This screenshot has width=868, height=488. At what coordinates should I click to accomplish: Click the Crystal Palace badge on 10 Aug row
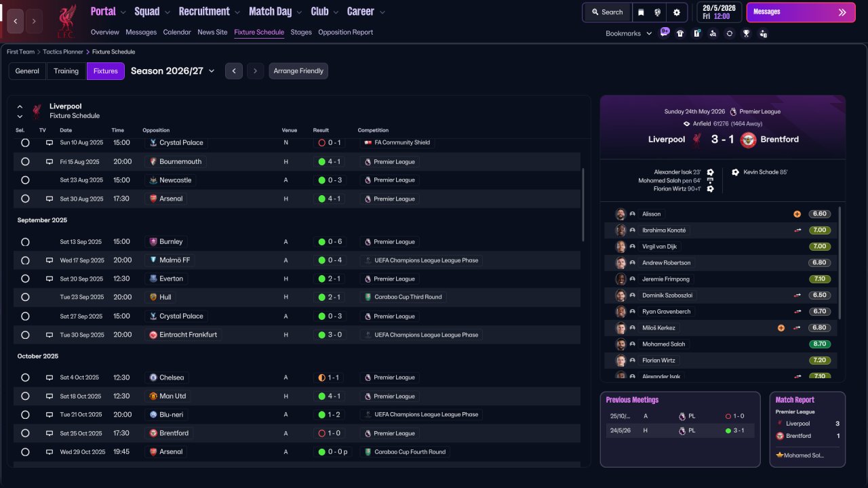[x=153, y=143]
